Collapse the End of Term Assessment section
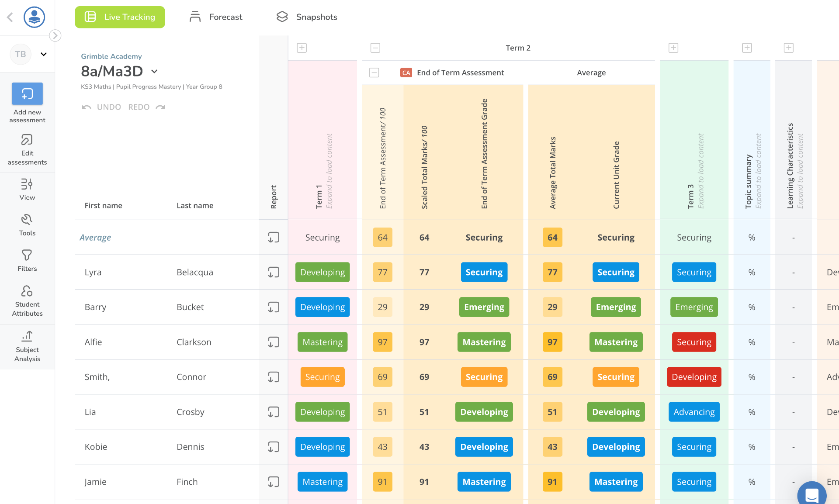This screenshot has width=839, height=504. [374, 72]
